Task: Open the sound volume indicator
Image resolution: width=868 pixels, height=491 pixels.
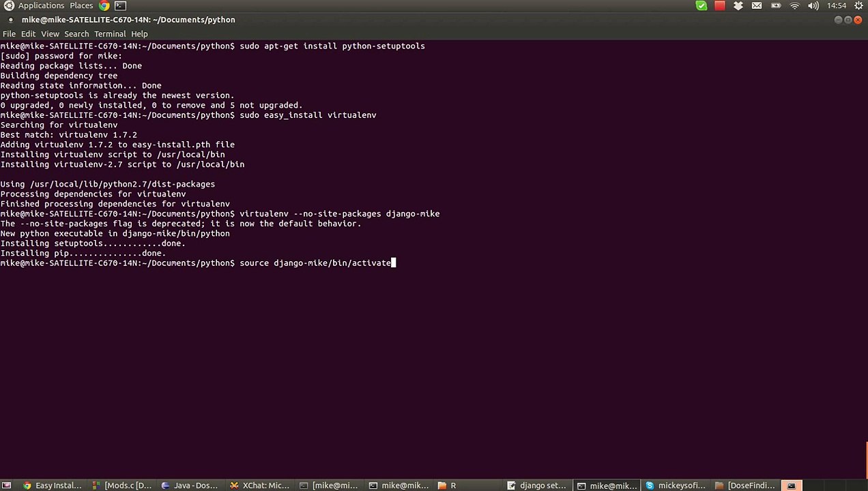Action: [813, 5]
